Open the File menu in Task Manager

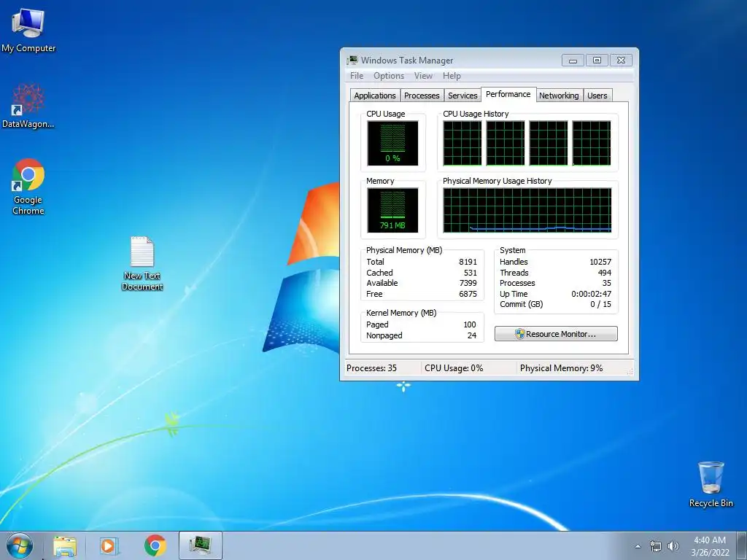pos(356,76)
